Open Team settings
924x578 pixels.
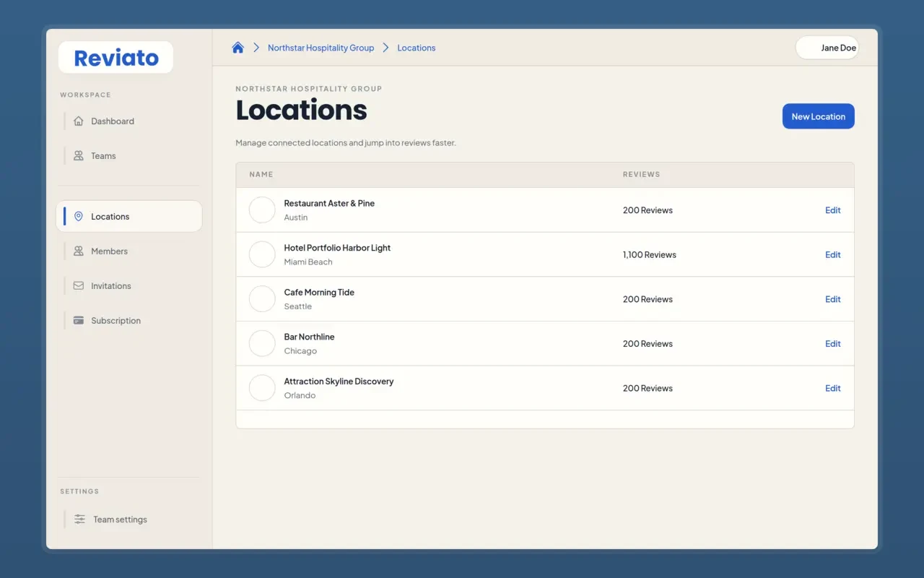128,519
